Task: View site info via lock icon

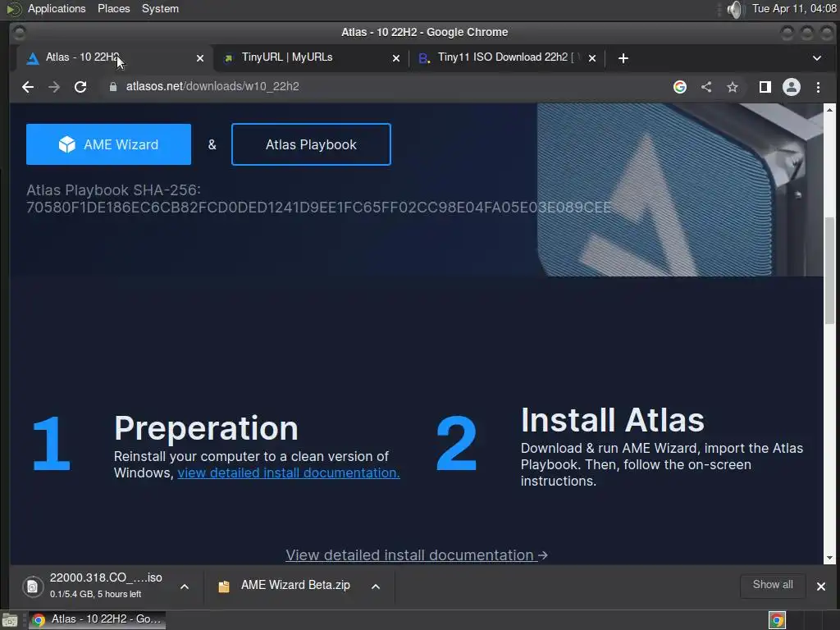Action: (113, 87)
